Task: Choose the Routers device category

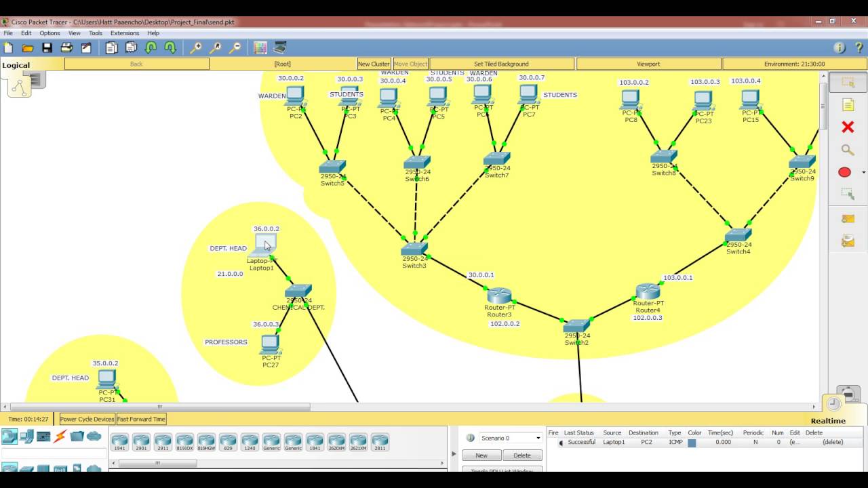Action: click(x=10, y=436)
